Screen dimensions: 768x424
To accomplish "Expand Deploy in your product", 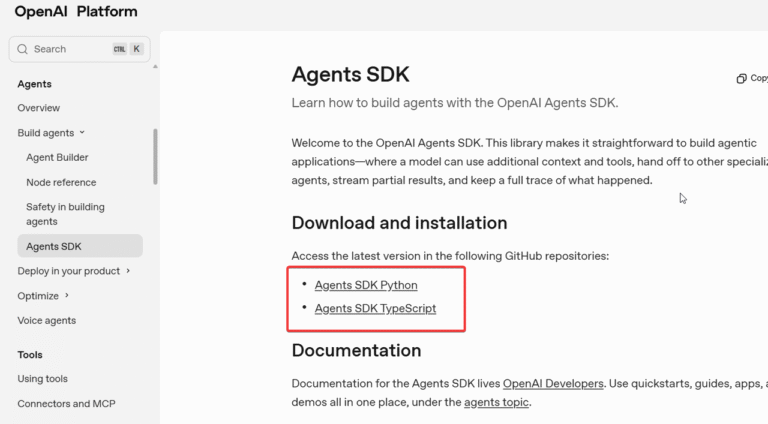I will (x=128, y=271).
